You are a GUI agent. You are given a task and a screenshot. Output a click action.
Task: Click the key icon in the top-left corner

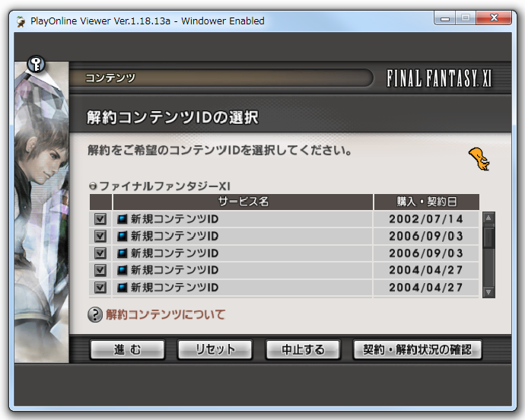coord(37,65)
